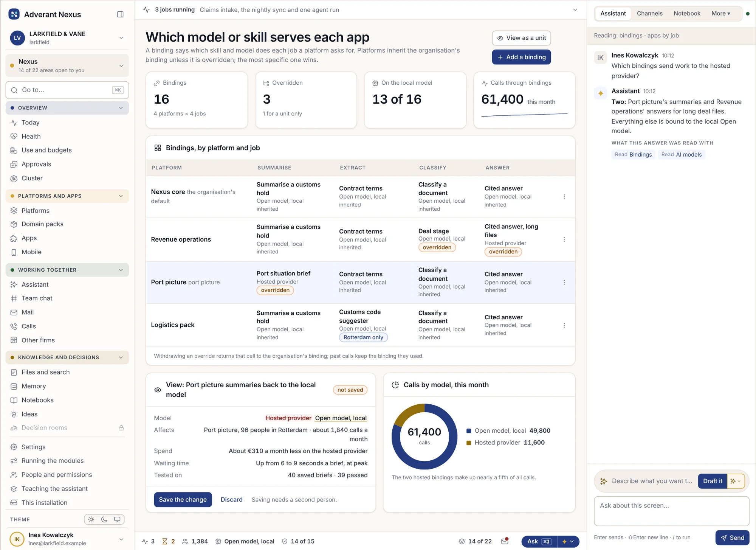Select the Assistant tab
Screen dimensions: 756x550
pyautogui.click(x=613, y=13)
